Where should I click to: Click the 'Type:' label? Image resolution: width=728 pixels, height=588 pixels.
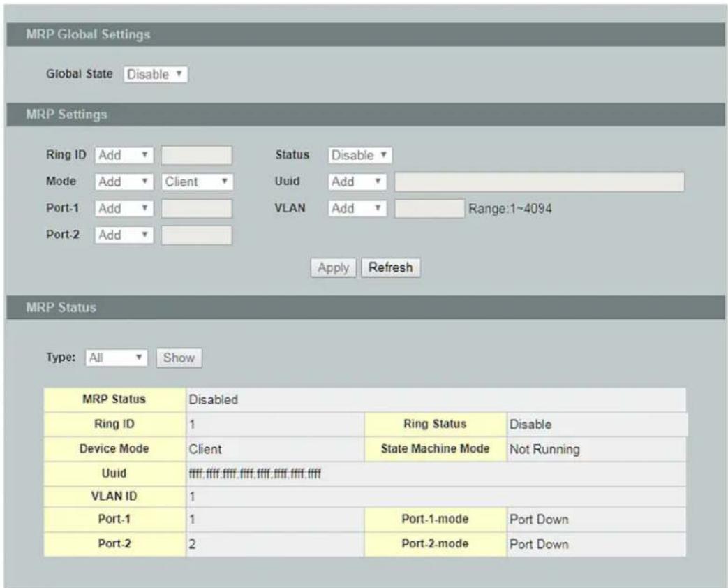click(61, 357)
